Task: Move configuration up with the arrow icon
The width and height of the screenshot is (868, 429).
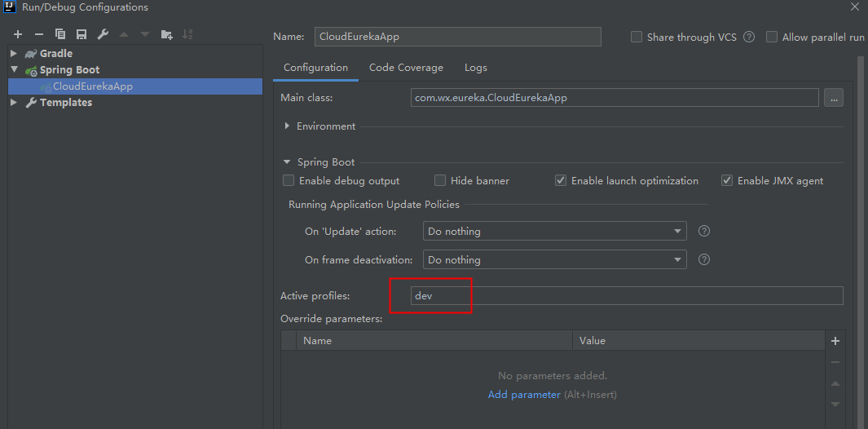Action: tap(123, 34)
